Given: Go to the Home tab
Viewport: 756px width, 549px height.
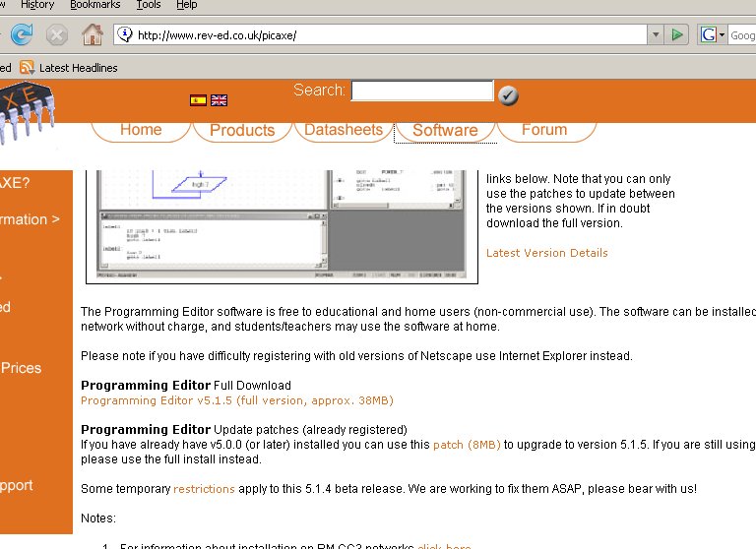Looking at the screenshot, I should [141, 130].
